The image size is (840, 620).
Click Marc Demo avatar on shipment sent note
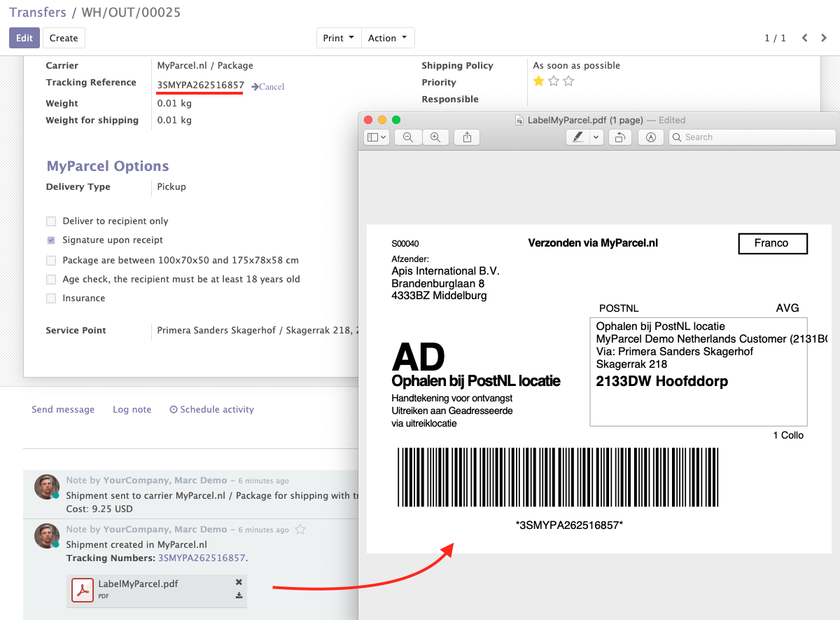[47, 487]
